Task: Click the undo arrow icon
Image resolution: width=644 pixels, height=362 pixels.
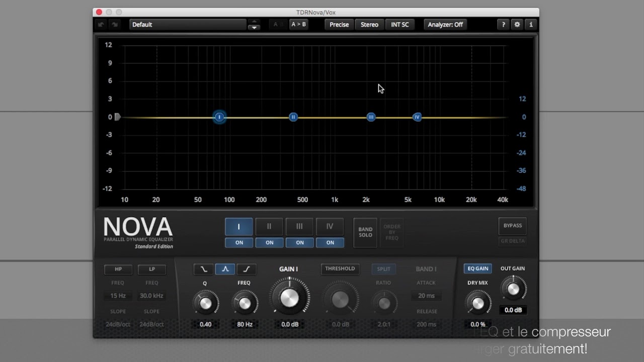Action: 101,24
